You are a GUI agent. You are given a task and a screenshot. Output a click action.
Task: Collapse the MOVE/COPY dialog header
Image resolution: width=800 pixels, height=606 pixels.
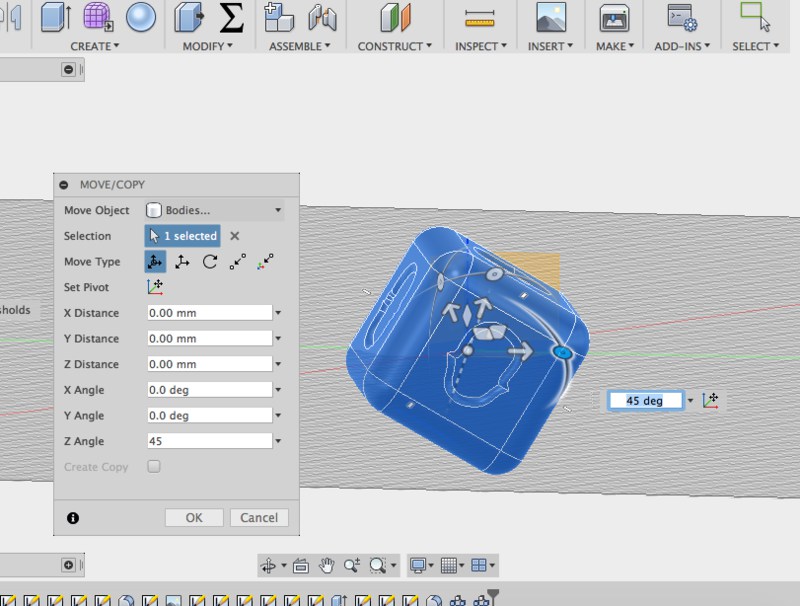point(64,185)
